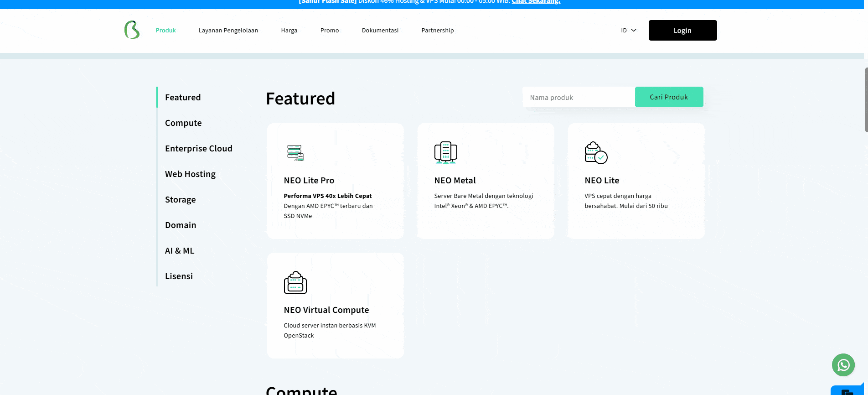This screenshot has width=868, height=395.
Task: Open the WhatsApp chat bubble
Action: [x=843, y=365]
